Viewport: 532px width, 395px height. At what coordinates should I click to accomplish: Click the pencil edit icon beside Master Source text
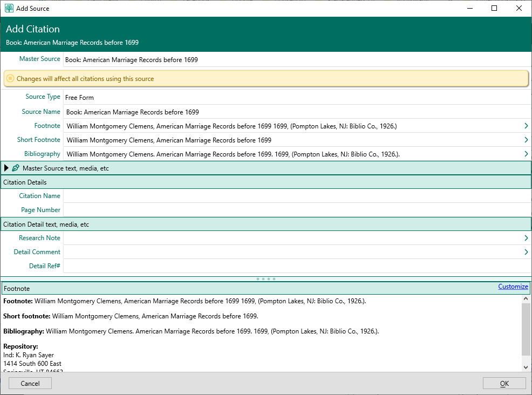point(16,168)
